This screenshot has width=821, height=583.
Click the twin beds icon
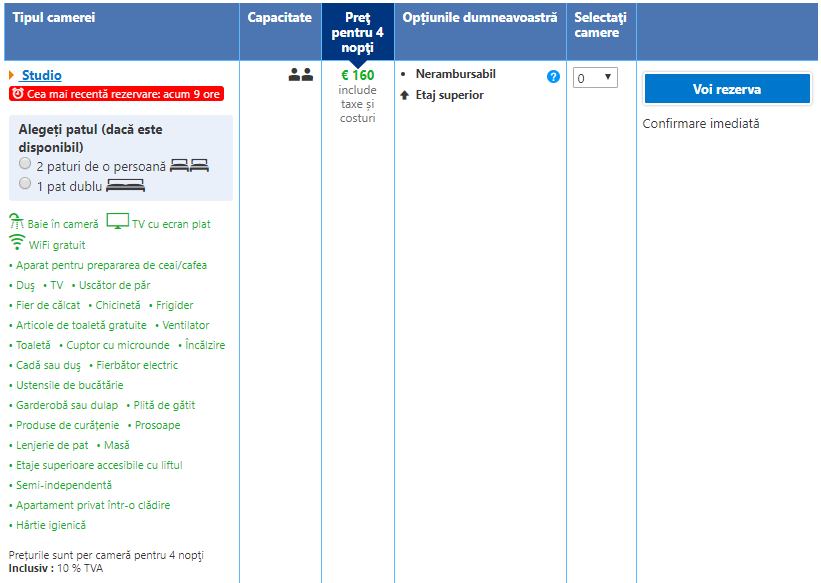189,165
